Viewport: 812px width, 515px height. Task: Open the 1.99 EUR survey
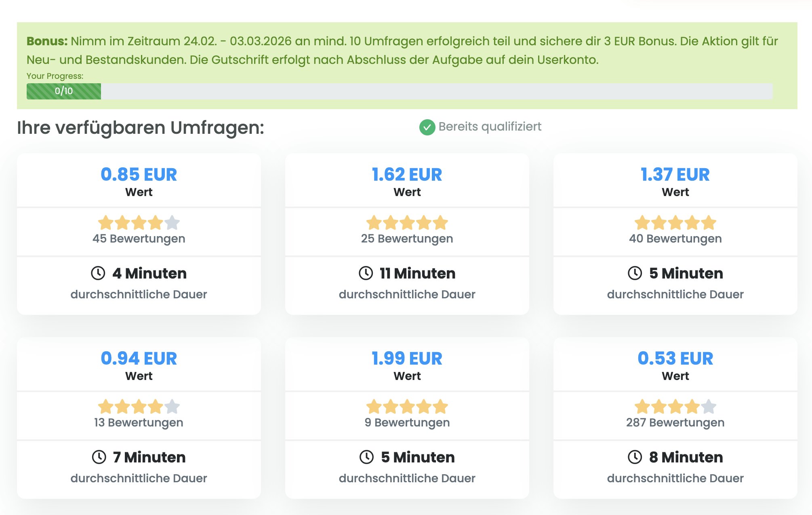click(x=407, y=359)
